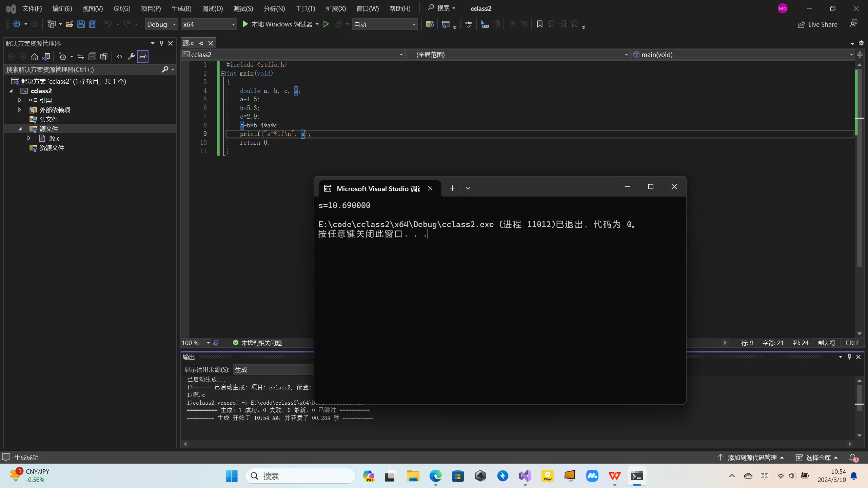
Task: Open the 文件(F) menu
Action: pos(32,8)
